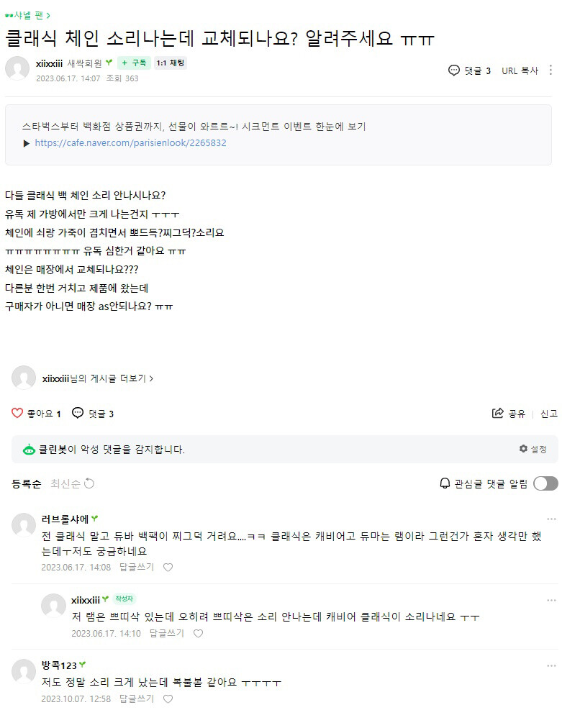Click the comment bubble icon beside URL 복사
Viewport: 562px width, 728px height.
point(453,70)
